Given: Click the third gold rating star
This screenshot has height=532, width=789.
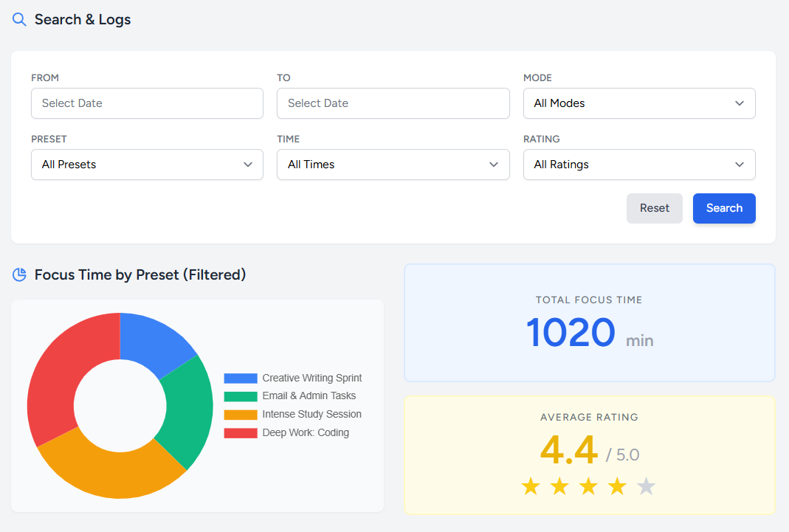Looking at the screenshot, I should click(x=588, y=486).
